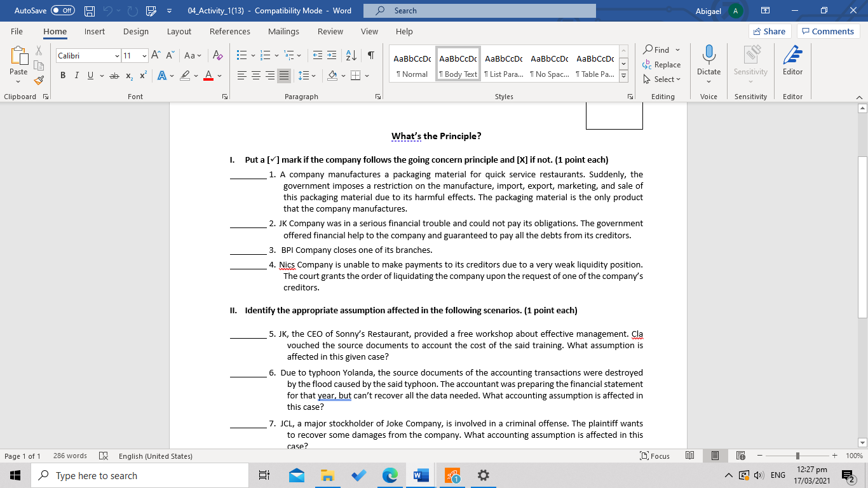
Task: Increase paragraph indent
Action: [x=332, y=56]
